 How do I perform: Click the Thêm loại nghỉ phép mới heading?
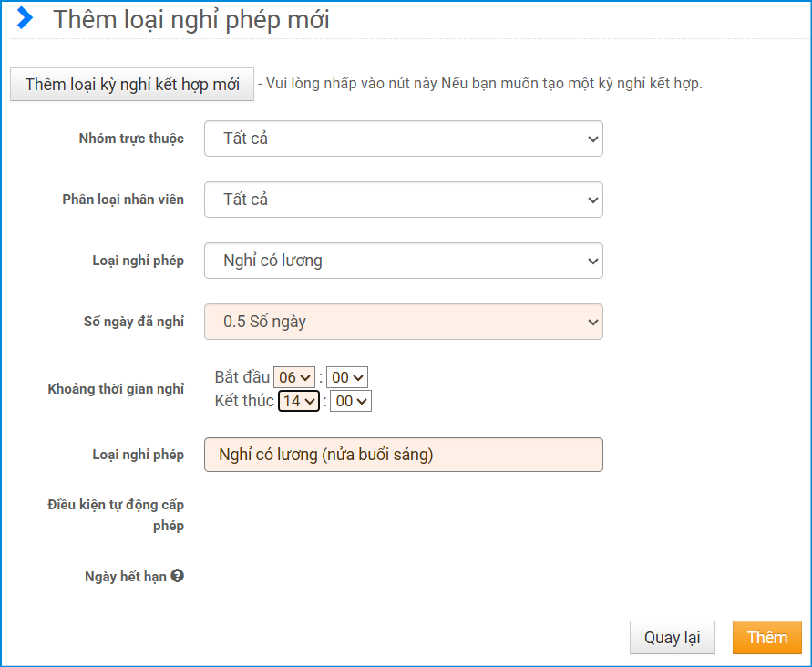tap(191, 19)
